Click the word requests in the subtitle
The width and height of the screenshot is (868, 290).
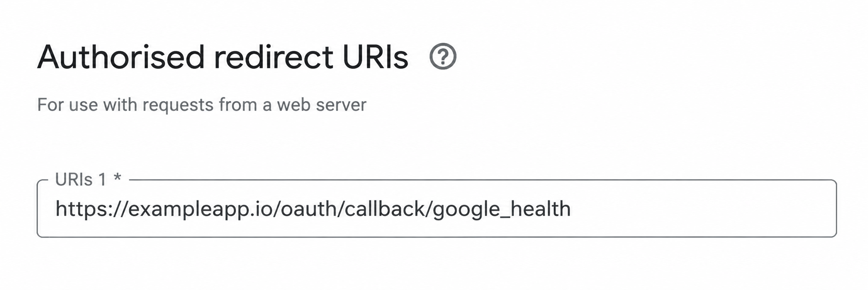[x=178, y=105]
